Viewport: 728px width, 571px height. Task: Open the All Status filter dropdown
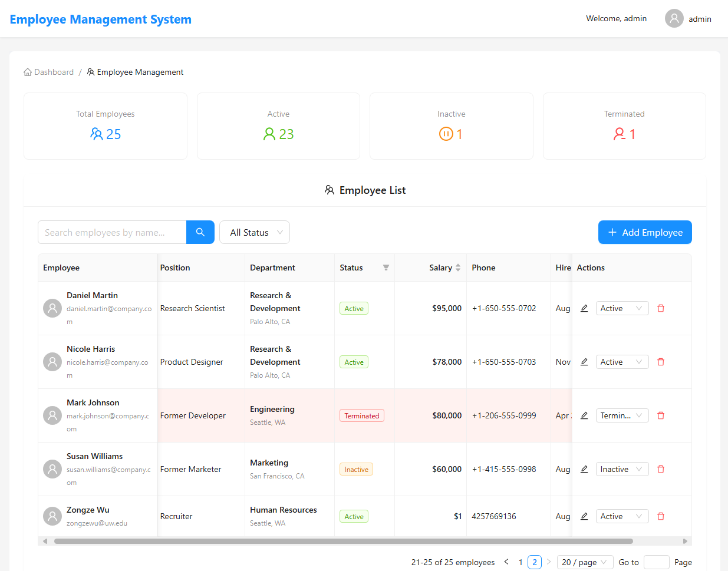[x=255, y=232]
